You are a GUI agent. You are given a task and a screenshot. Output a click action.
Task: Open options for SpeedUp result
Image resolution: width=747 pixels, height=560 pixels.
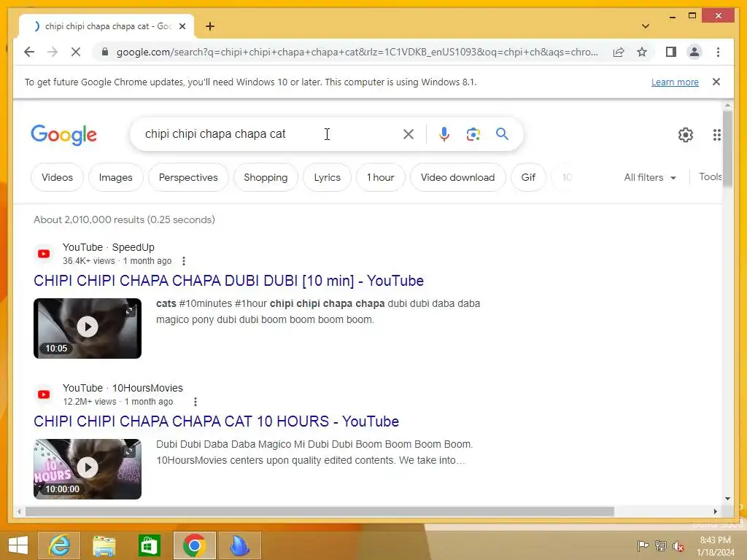pyautogui.click(x=184, y=261)
